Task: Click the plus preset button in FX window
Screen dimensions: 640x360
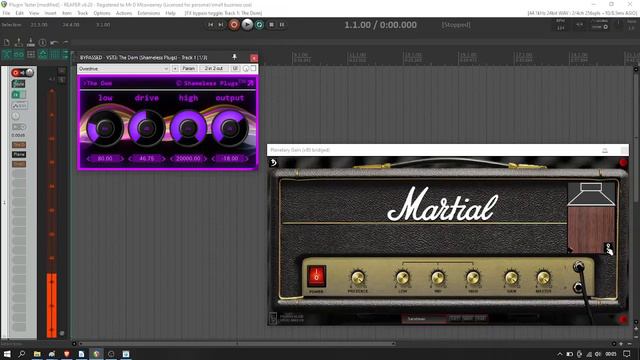Action: tap(175, 69)
